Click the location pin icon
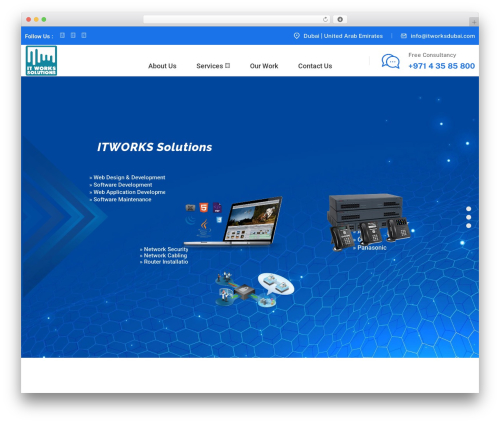 coord(296,36)
